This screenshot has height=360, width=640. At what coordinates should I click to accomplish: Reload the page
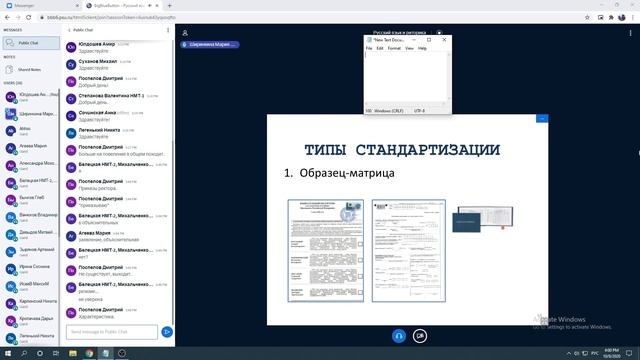28,18
